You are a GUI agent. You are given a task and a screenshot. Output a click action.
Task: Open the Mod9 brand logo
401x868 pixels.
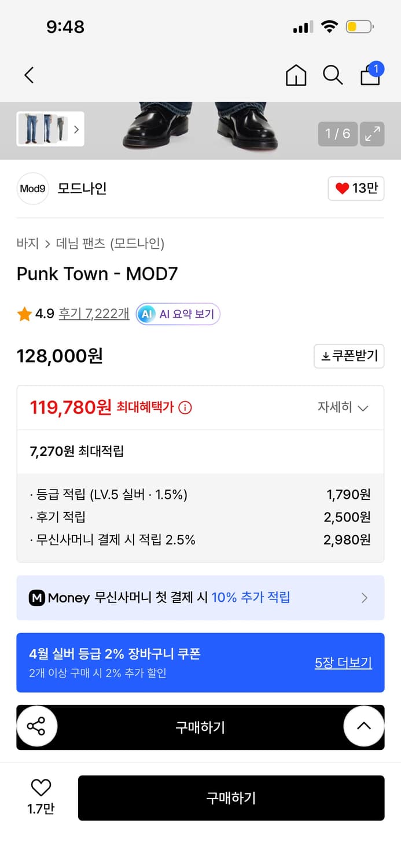pyautogui.click(x=32, y=189)
